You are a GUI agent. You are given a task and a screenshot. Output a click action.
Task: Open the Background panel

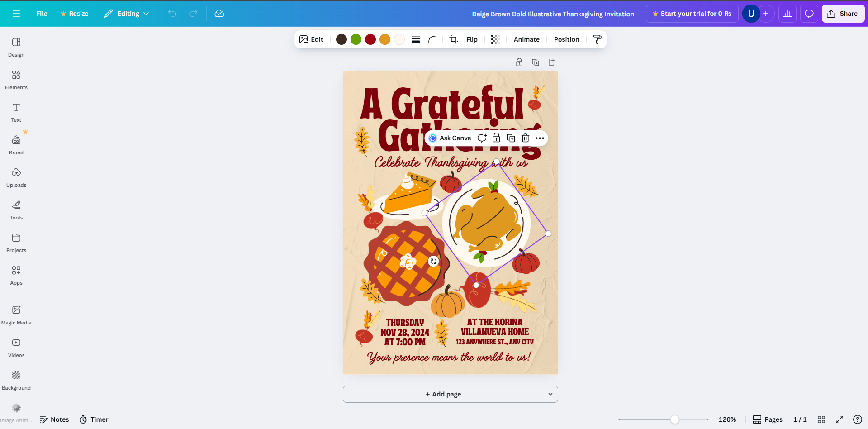(x=16, y=379)
